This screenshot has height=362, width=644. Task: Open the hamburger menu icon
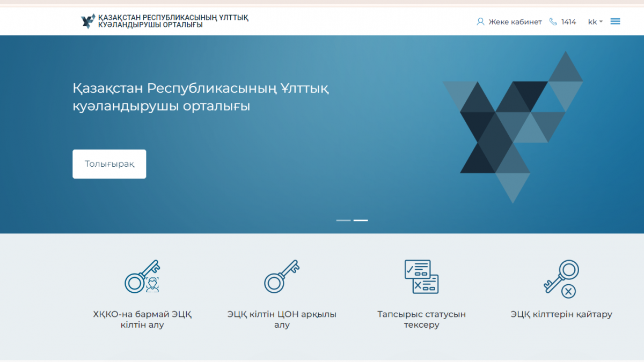(616, 21)
